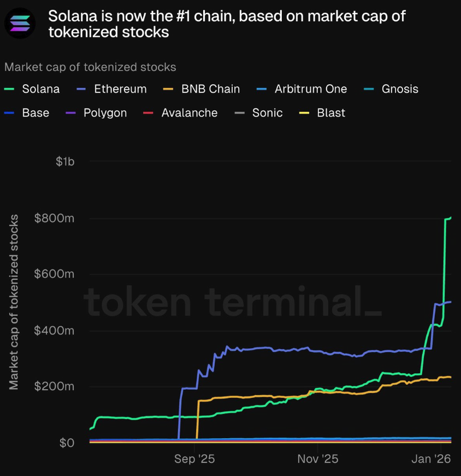Click the $800m y-axis label

[x=54, y=219]
